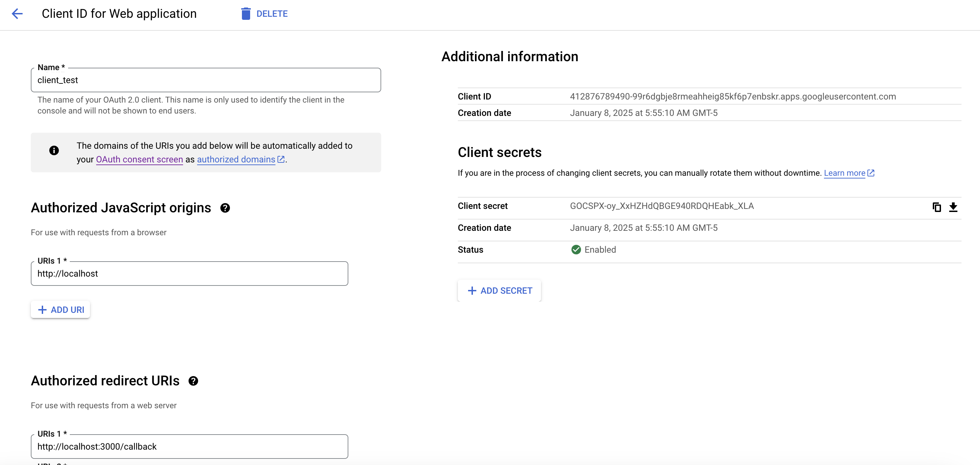The image size is (980, 465).
Task: Click the info icon in the domains notice
Action: click(54, 150)
